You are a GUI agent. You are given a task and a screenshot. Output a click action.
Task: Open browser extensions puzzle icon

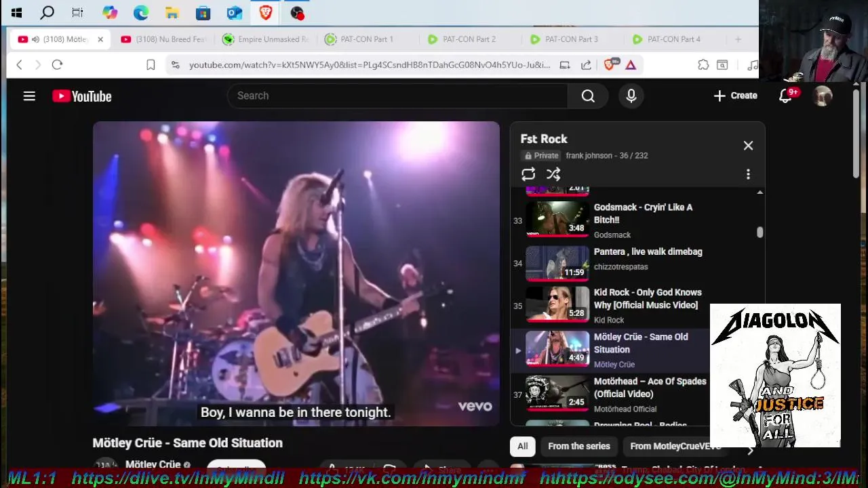pos(703,65)
